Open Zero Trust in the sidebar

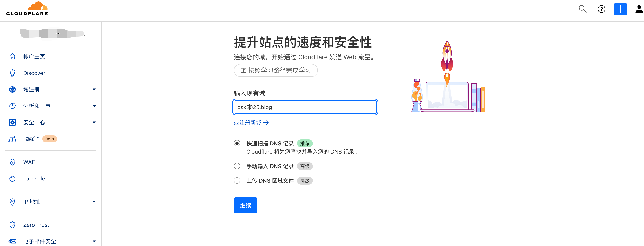pyautogui.click(x=36, y=225)
